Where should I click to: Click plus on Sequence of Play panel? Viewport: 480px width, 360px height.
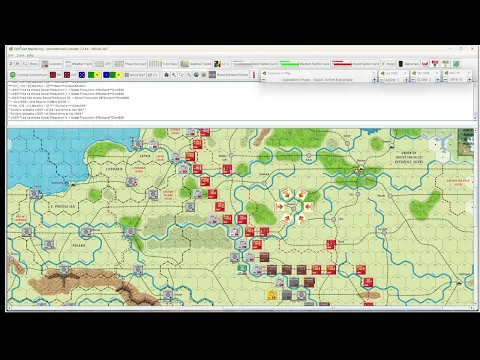374,80
